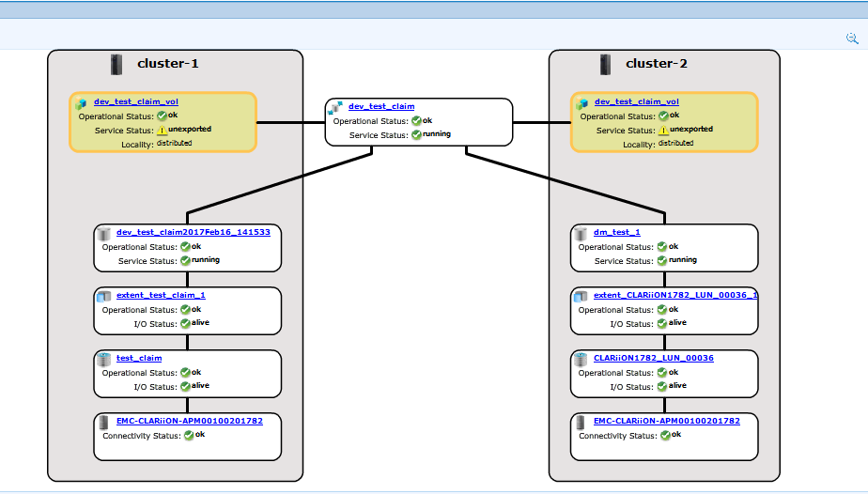Open the extent_CLARiiON1782_LUN_00036_1 link
Screen dimensions: 868x494
click(675, 295)
